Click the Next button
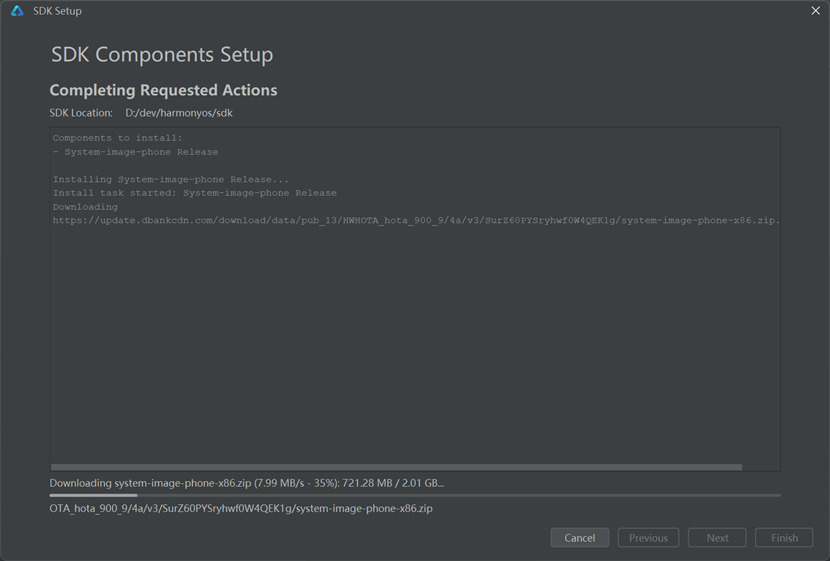This screenshot has width=830, height=561. point(717,538)
